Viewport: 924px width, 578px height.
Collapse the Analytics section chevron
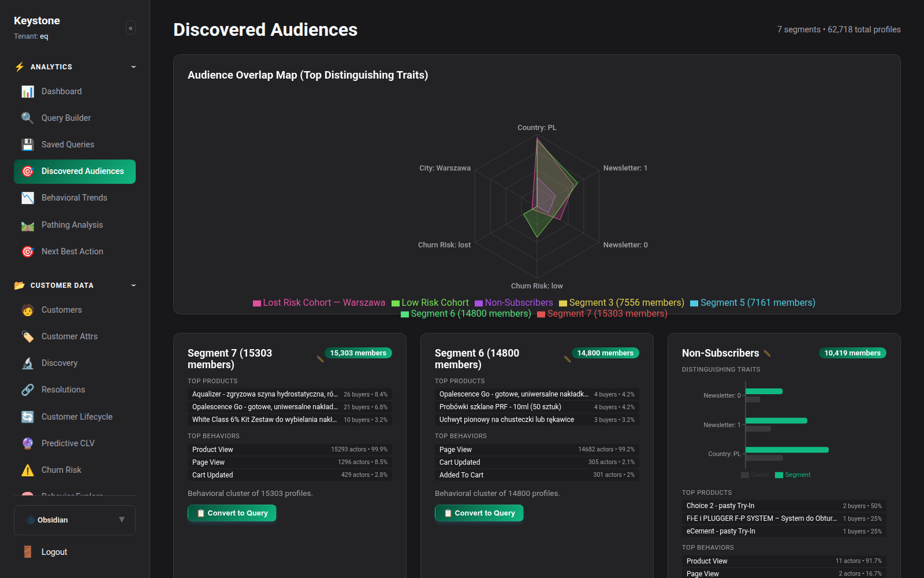tap(133, 67)
